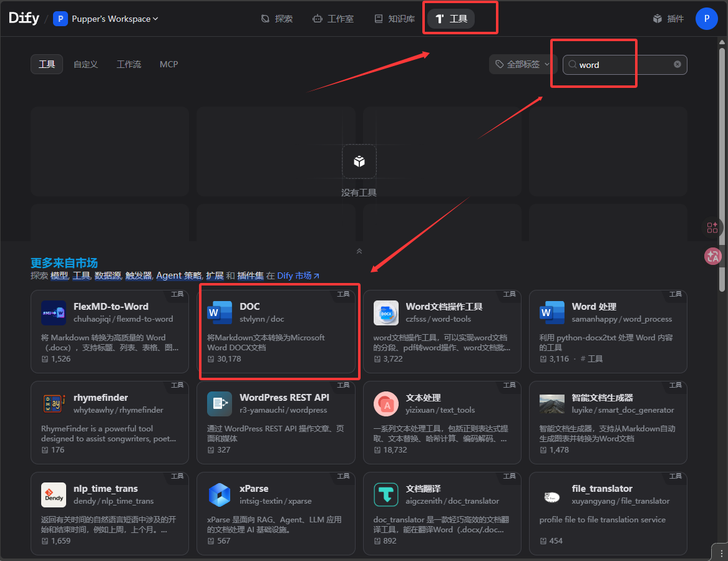Click the xParse plugin icon

click(x=220, y=495)
